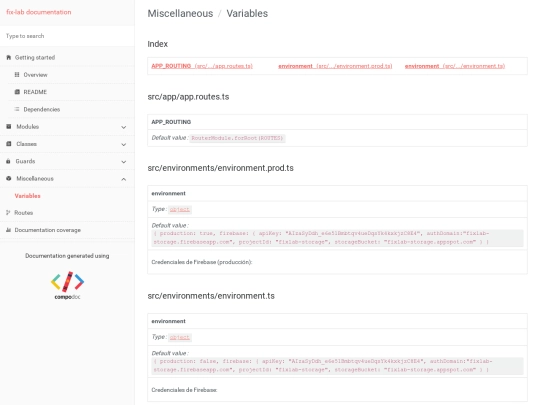The height and width of the screenshot is (405, 540).
Task: Click the Index heading
Action: tap(157, 44)
